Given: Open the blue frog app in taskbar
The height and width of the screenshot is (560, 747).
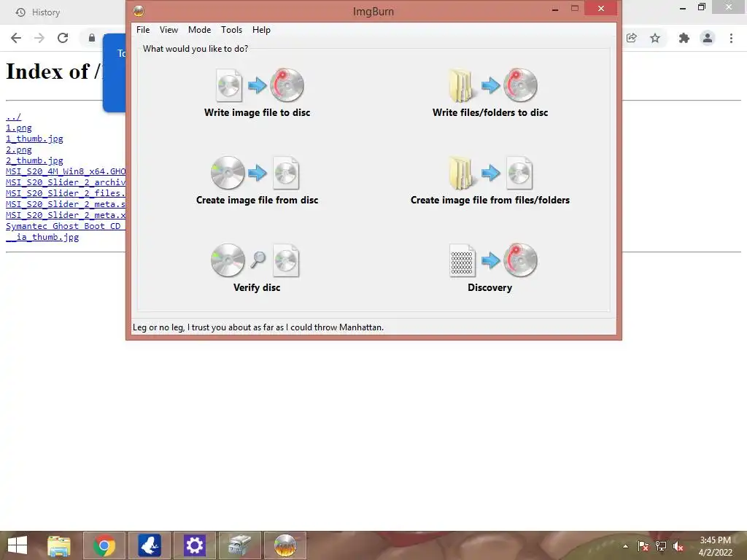Looking at the screenshot, I should (150, 545).
